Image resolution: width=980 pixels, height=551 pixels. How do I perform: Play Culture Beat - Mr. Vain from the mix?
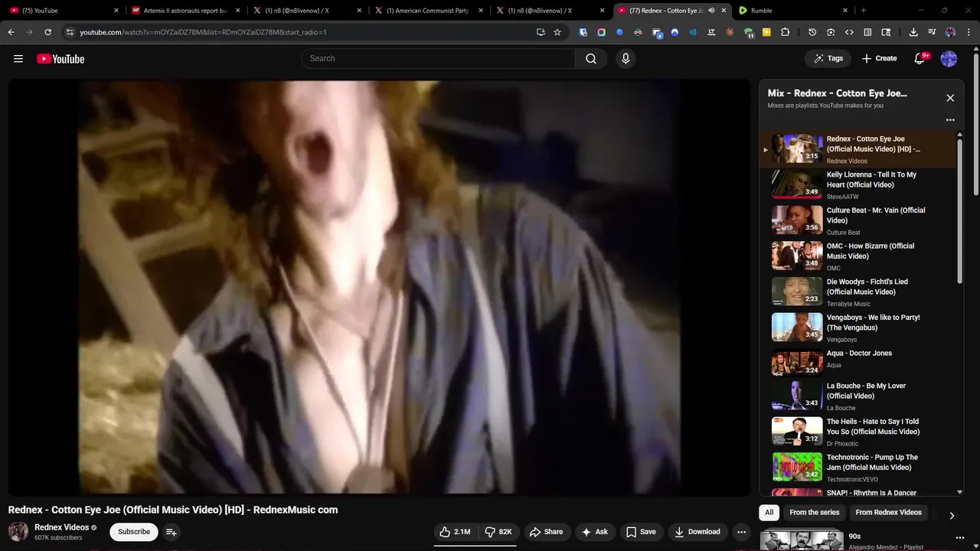click(x=857, y=221)
